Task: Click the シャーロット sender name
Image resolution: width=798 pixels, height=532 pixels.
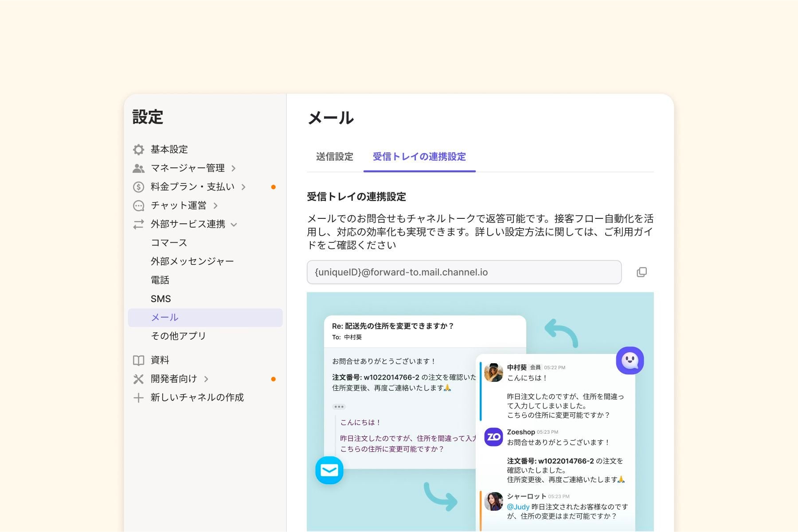Action: [526, 496]
